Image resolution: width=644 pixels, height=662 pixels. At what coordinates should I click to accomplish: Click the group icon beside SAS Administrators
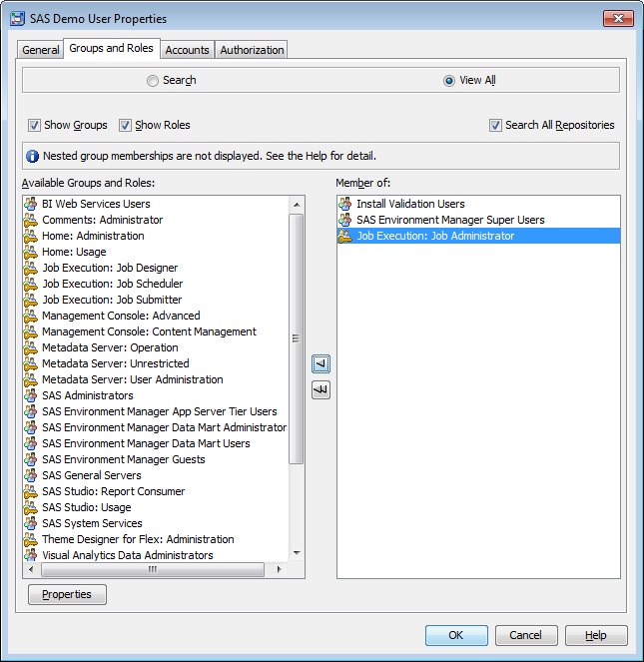[31, 395]
